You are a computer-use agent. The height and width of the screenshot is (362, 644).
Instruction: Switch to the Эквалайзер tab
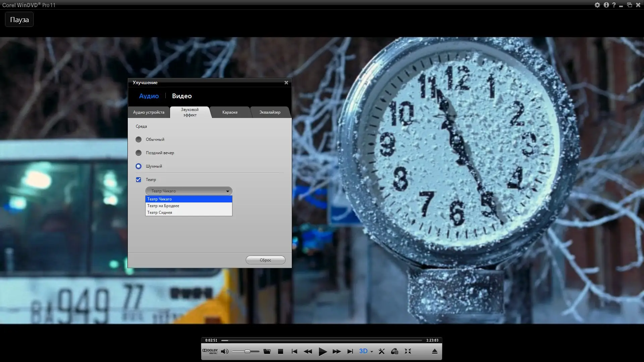270,112
